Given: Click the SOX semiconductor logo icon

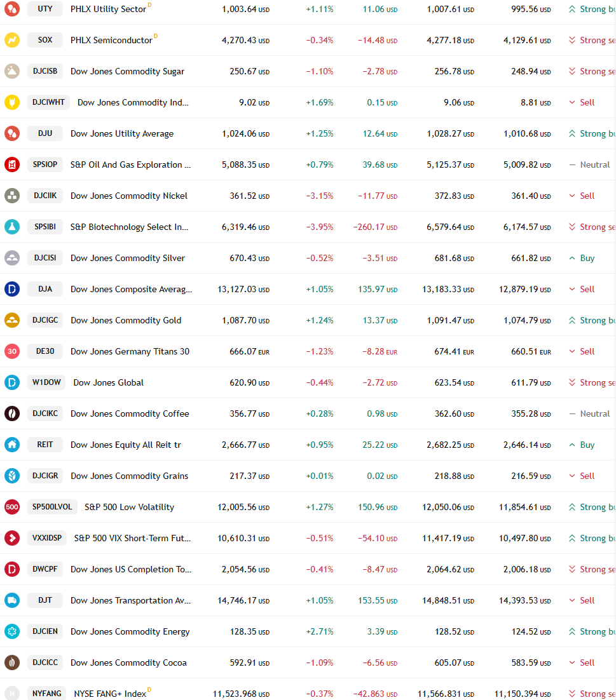Looking at the screenshot, I should click(12, 40).
